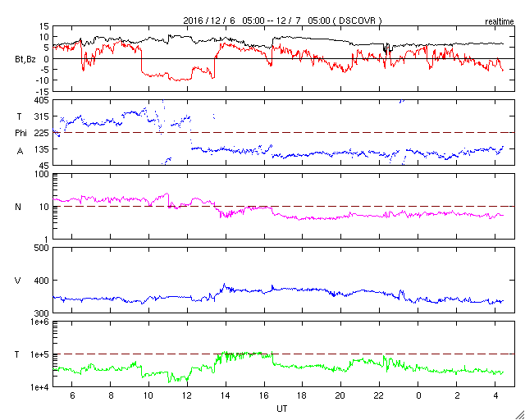This screenshot has width=525, height=420.
Task: Click the '-5' tick in Bt,Bz panel
Action: (44, 70)
